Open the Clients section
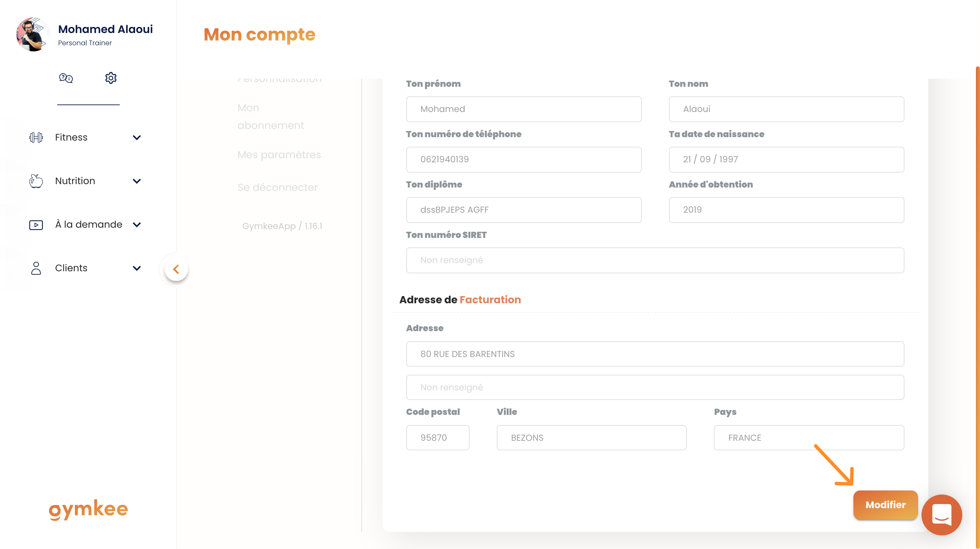 point(71,268)
